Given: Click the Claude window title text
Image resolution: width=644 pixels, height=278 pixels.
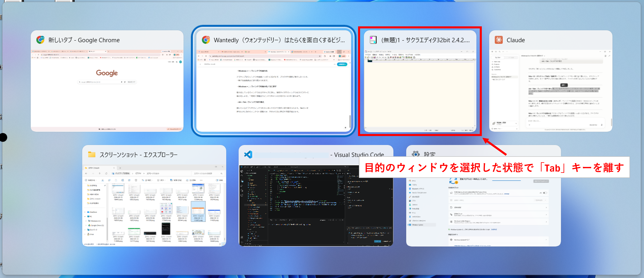Looking at the screenshot, I should pos(515,40).
